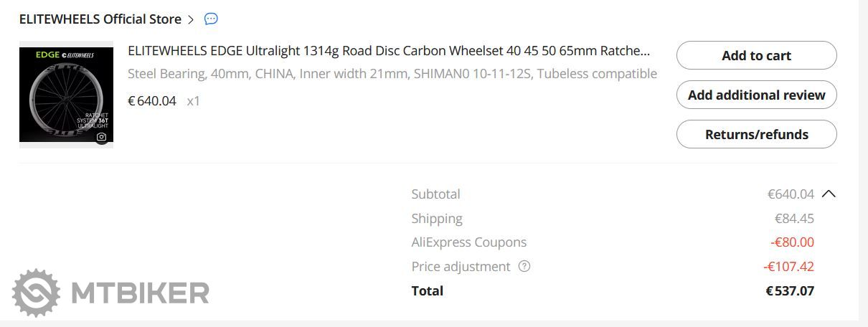Click the MTBIKER gear logo icon
This screenshot has height=327, width=868.
tap(37, 293)
